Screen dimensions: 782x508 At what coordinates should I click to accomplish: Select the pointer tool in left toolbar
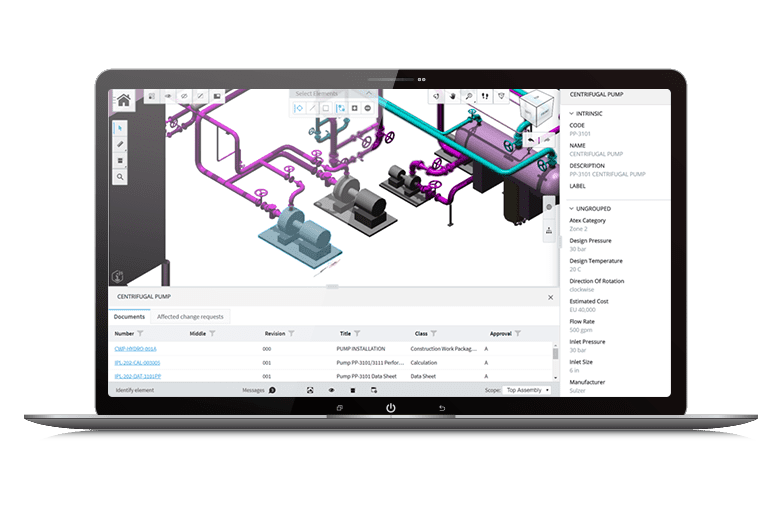coord(120,128)
